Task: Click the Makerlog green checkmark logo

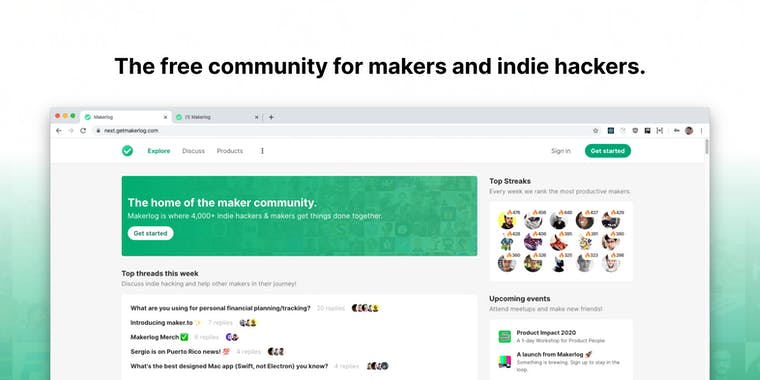Action: [127, 151]
